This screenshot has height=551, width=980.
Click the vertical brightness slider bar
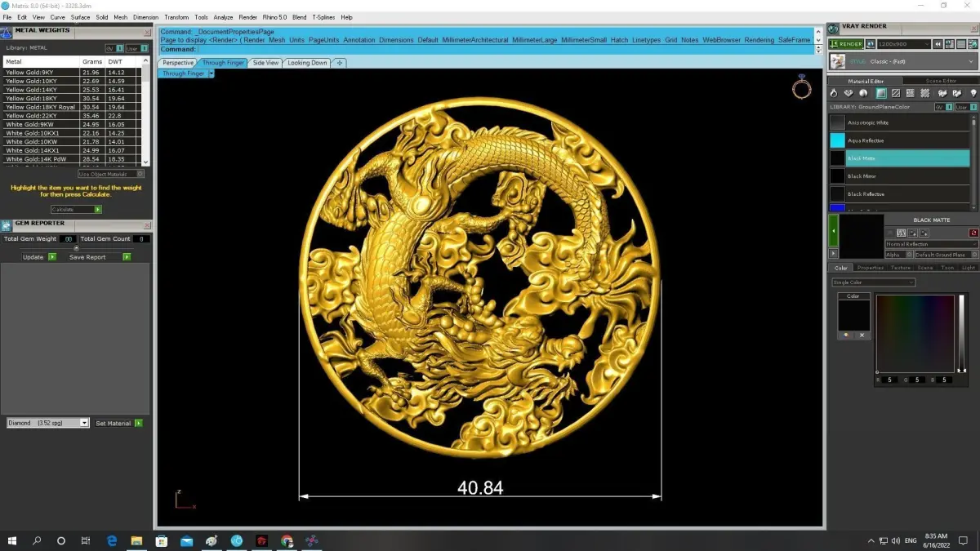click(x=960, y=333)
